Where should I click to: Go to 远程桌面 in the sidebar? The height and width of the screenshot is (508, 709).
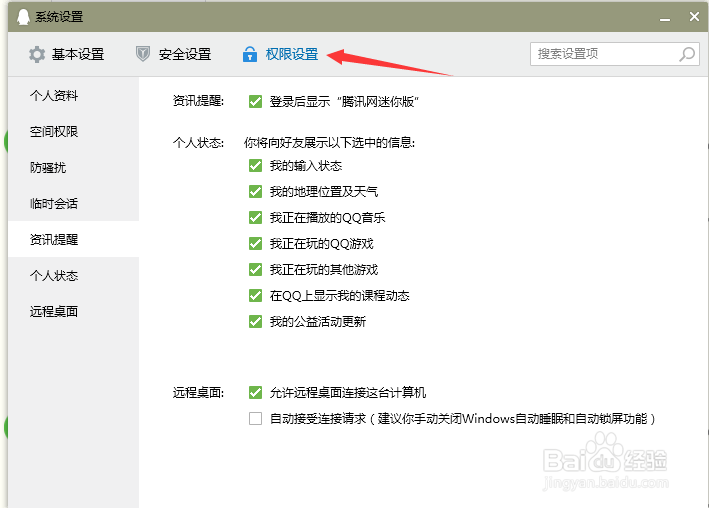coord(73,311)
